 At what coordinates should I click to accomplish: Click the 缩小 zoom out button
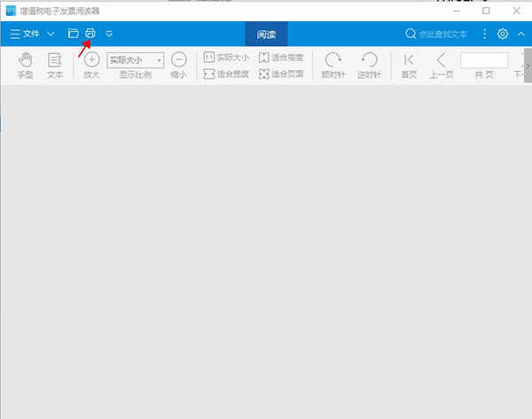click(179, 66)
